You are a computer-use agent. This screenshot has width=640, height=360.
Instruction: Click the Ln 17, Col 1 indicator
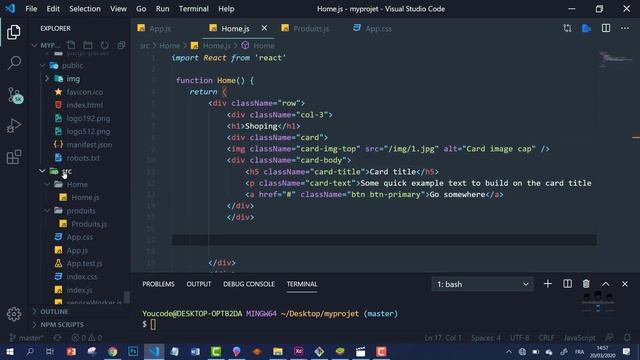click(x=443, y=338)
